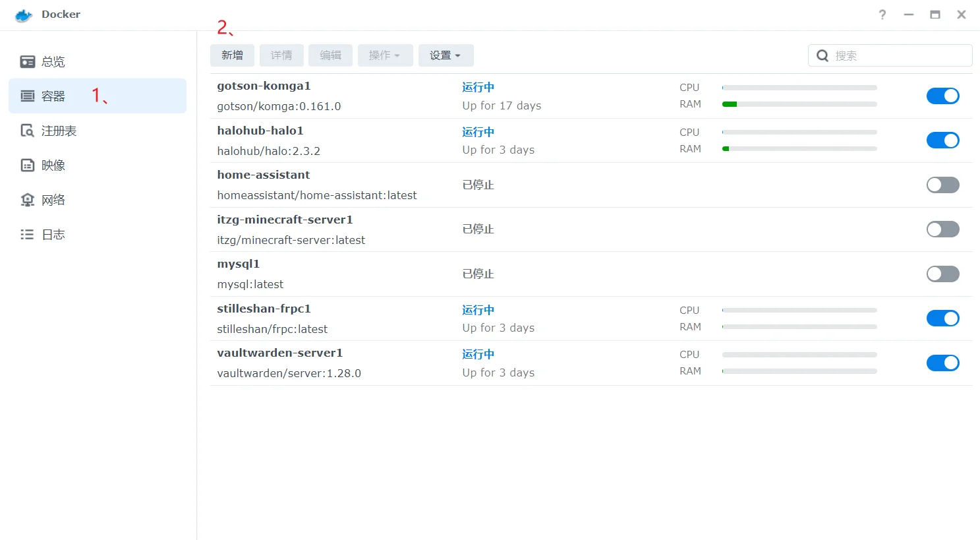Open the Registry (注册表) icon in sidebar
The width and height of the screenshot is (980, 540).
[27, 131]
